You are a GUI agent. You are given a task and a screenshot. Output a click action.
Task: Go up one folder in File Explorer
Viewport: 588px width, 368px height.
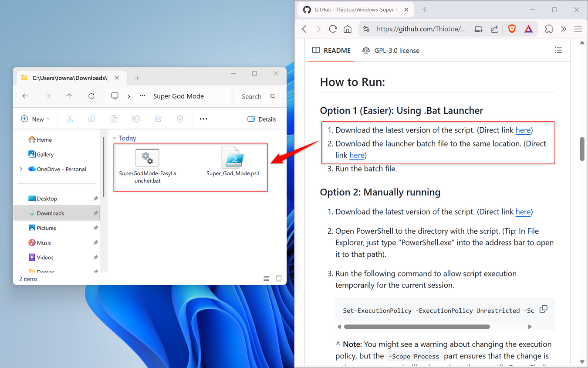click(x=69, y=96)
